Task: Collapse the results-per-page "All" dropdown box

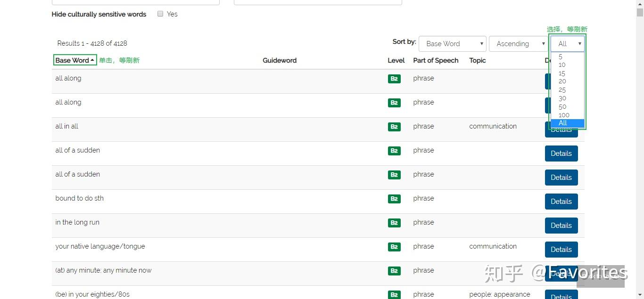Action: pos(568,44)
